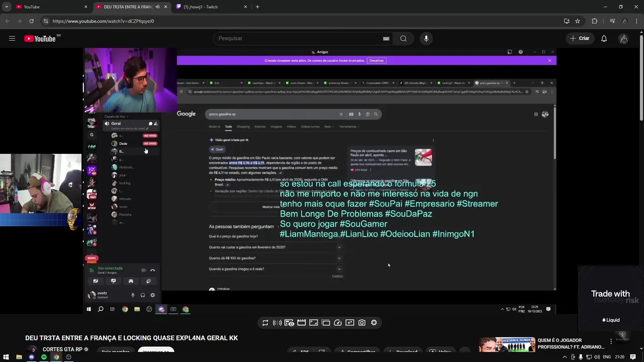The width and height of the screenshot is (644, 362).
Task: Open the browser extensions puzzle icon
Action: point(595,21)
